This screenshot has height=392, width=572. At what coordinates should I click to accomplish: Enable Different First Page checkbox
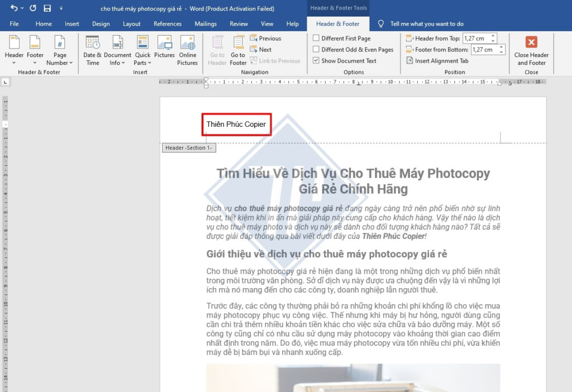point(316,38)
